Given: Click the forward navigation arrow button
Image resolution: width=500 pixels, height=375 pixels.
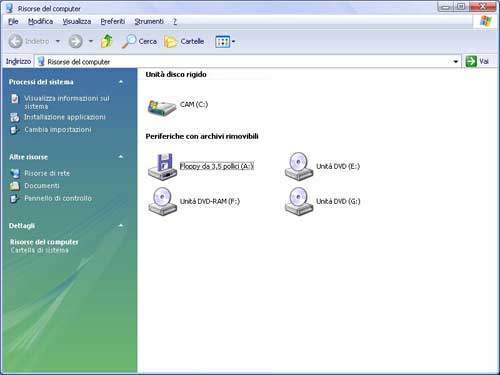Looking at the screenshot, I should coord(75,41).
